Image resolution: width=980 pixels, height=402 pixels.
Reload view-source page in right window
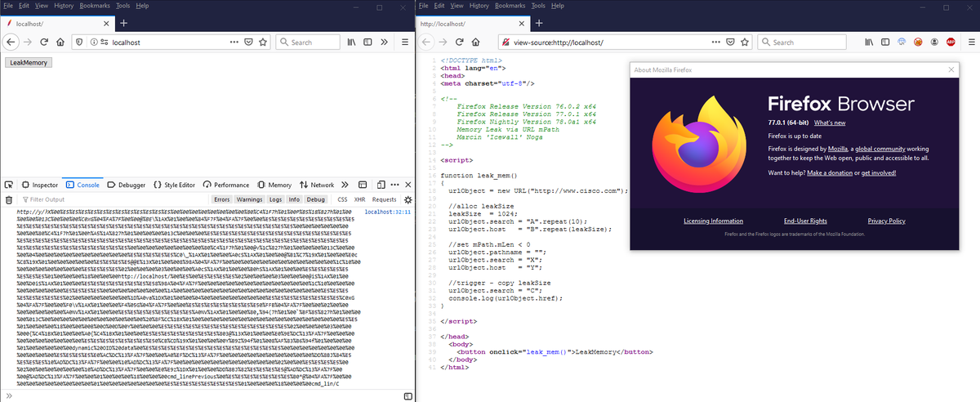[460, 42]
